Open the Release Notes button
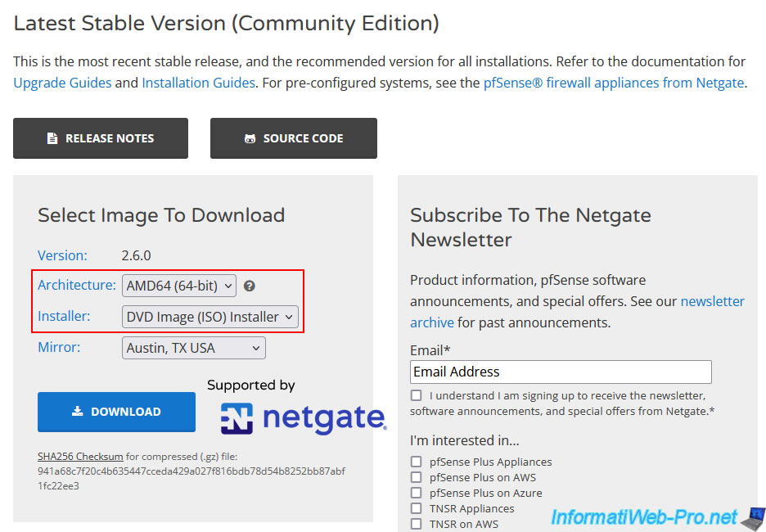Viewport: 766px width, 532px height. point(101,138)
